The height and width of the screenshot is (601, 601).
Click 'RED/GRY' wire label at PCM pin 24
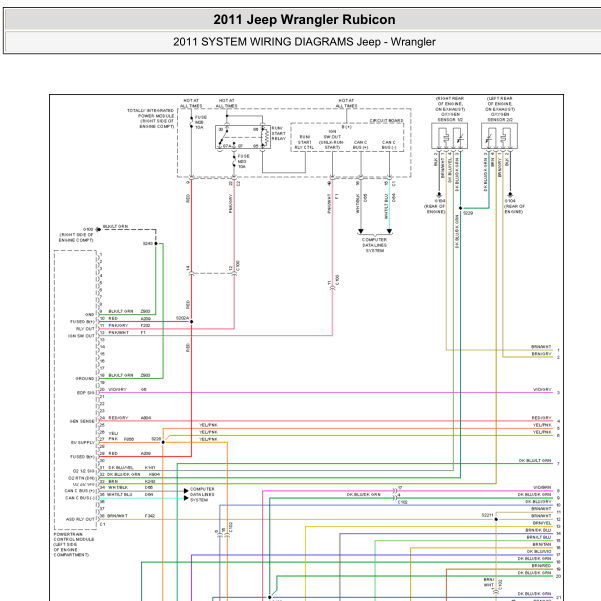tap(118, 418)
